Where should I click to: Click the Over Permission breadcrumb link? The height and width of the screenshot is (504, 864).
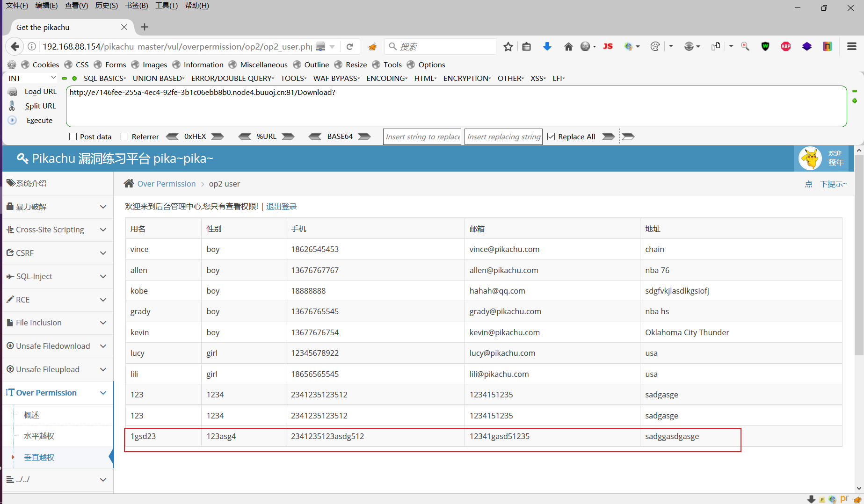[x=167, y=184]
